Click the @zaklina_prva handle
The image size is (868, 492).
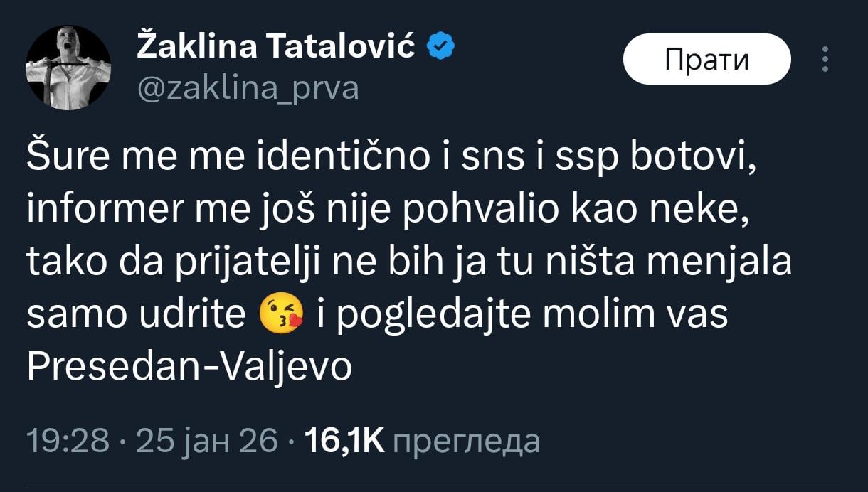(247, 90)
